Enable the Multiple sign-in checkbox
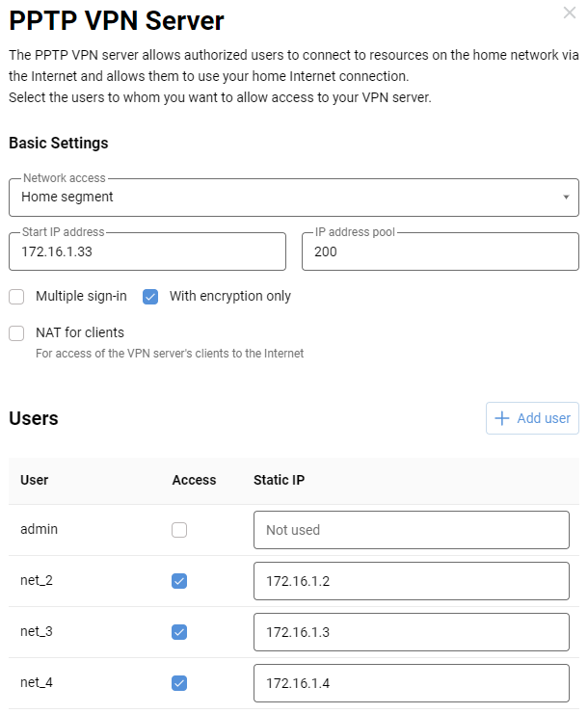 point(16,297)
